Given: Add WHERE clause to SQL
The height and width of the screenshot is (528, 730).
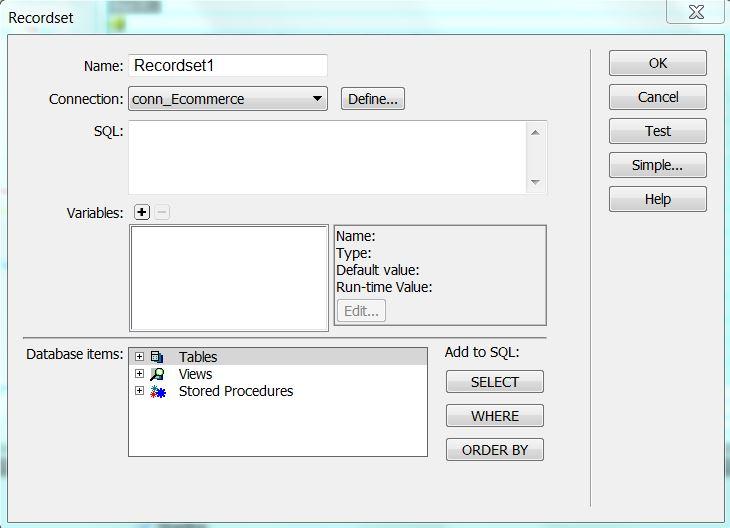Looking at the screenshot, I should (494, 416).
